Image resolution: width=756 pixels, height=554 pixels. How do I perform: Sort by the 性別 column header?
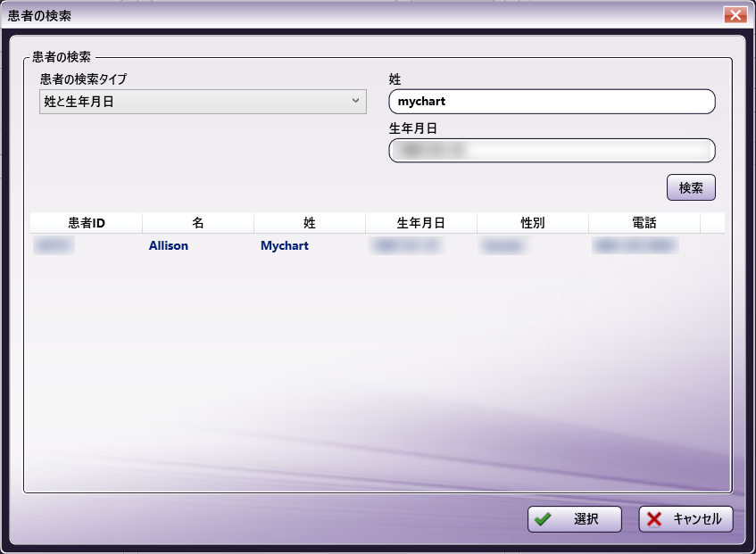point(533,222)
